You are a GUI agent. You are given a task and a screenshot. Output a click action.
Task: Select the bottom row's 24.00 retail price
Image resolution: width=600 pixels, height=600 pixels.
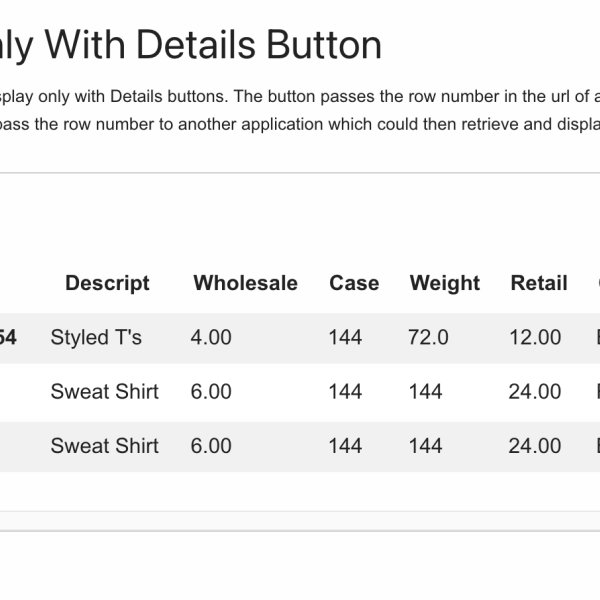[x=534, y=446]
